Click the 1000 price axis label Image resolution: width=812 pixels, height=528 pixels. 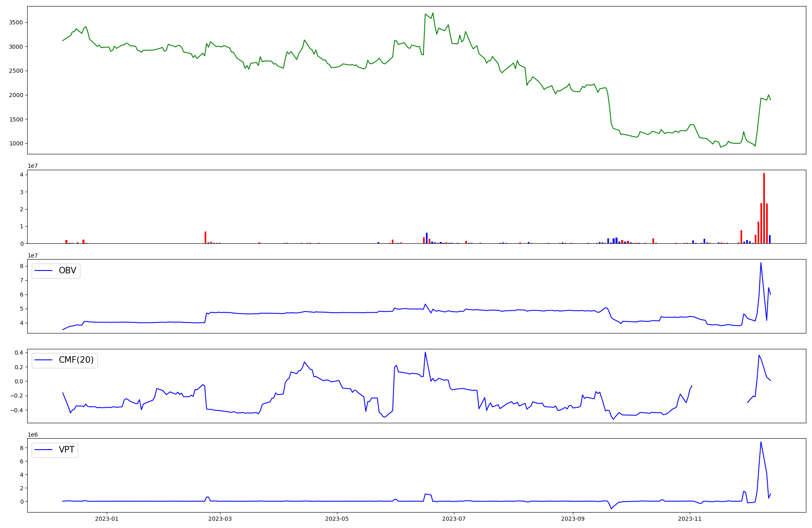(15, 144)
